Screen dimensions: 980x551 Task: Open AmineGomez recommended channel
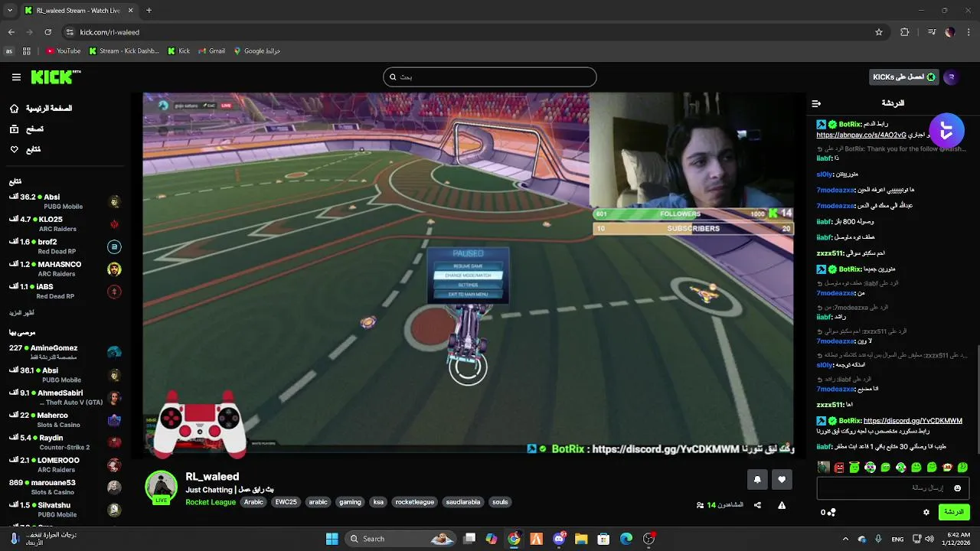(x=64, y=352)
